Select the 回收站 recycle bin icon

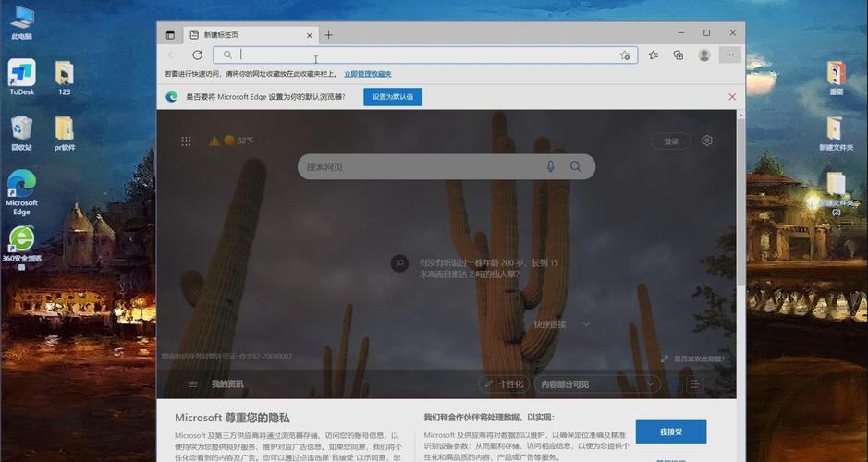pyautogui.click(x=21, y=133)
